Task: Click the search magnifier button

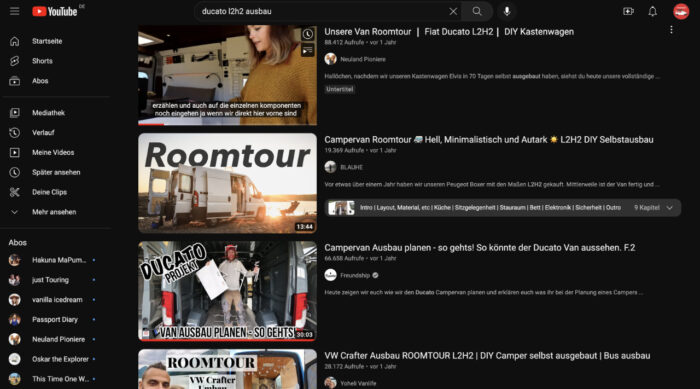Action: (x=477, y=11)
